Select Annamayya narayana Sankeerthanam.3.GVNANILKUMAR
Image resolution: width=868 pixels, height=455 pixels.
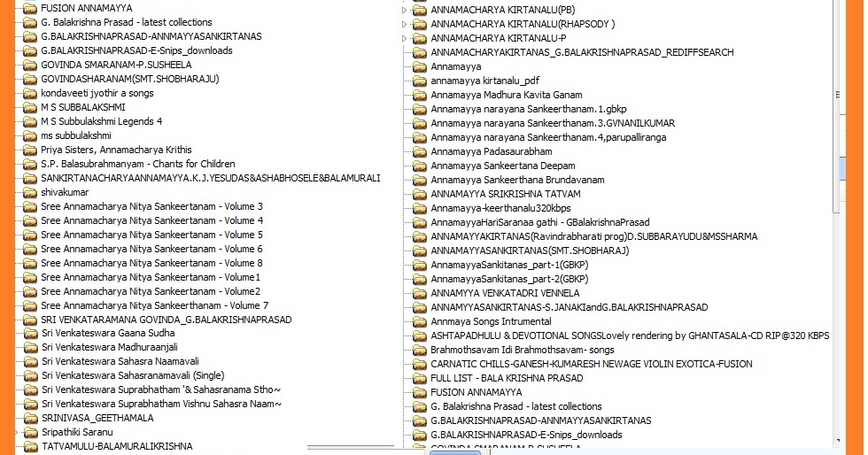553,123
